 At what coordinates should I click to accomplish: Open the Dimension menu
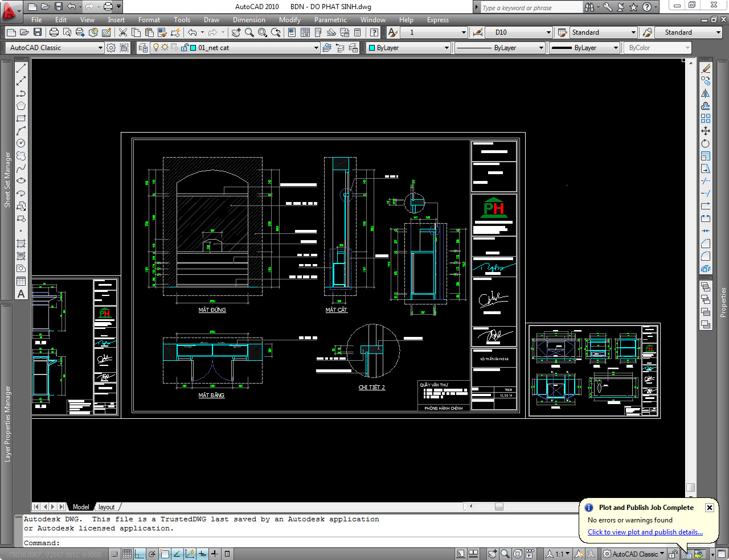(249, 20)
